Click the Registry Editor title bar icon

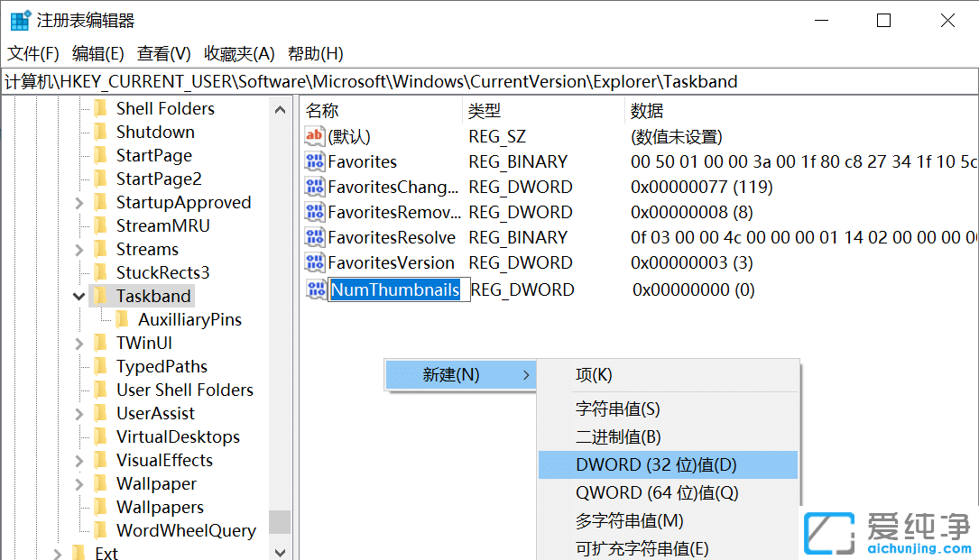19,19
